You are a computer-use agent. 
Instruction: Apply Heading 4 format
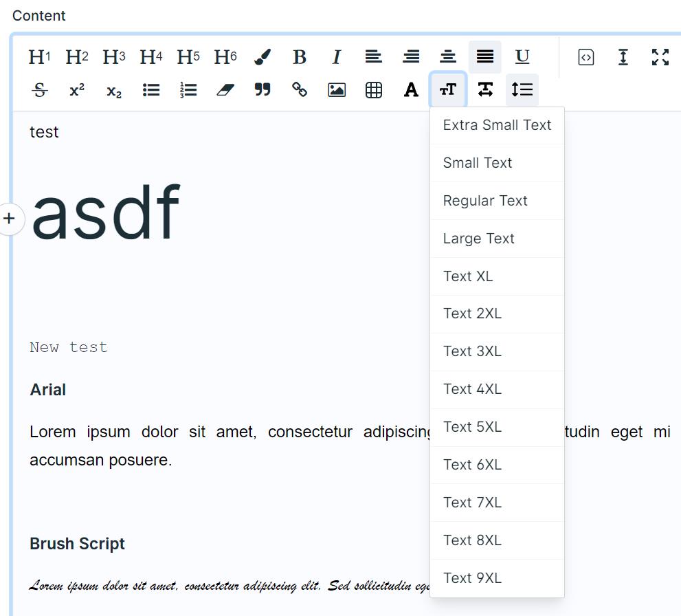click(150, 57)
